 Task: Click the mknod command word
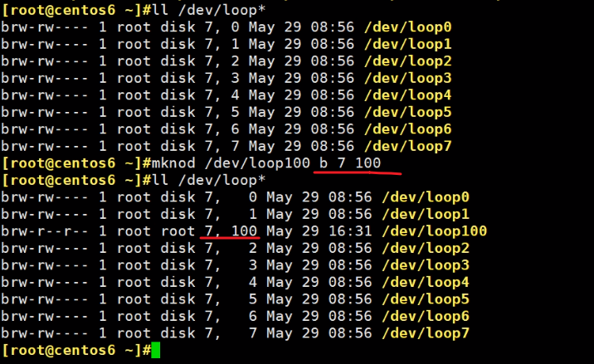click(173, 163)
